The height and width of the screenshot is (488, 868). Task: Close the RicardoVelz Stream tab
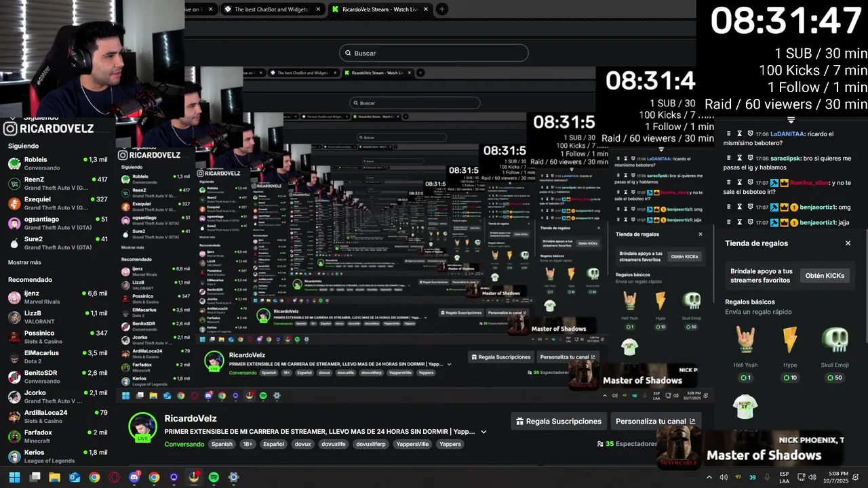point(426,9)
